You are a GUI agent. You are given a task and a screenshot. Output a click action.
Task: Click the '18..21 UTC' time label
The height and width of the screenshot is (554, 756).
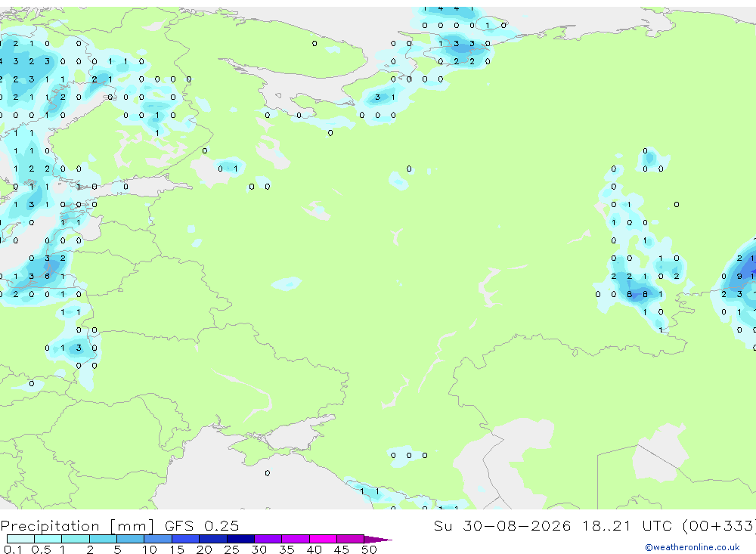coord(627,525)
